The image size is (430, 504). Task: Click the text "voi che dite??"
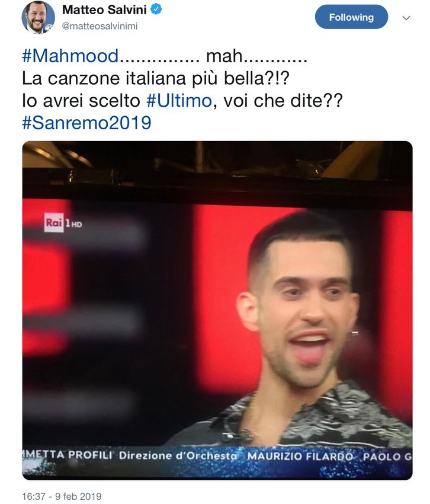(x=283, y=101)
